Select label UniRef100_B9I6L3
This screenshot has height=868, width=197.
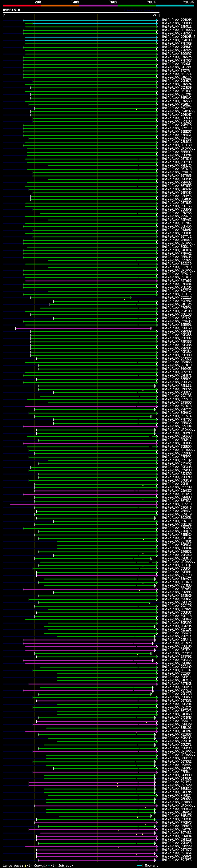(177, 406)
